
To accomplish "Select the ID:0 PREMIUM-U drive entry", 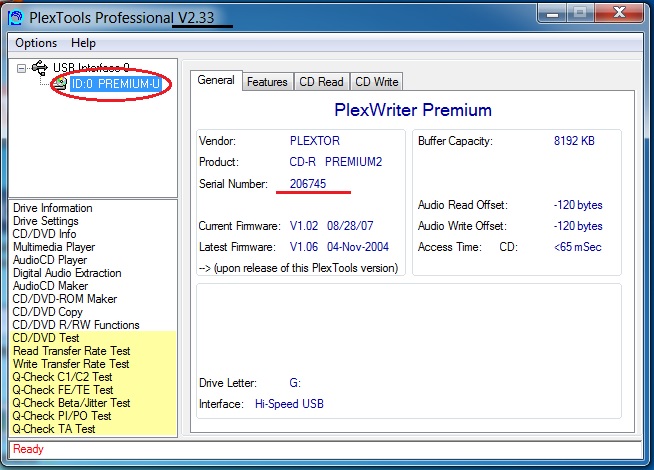I will click(116, 84).
